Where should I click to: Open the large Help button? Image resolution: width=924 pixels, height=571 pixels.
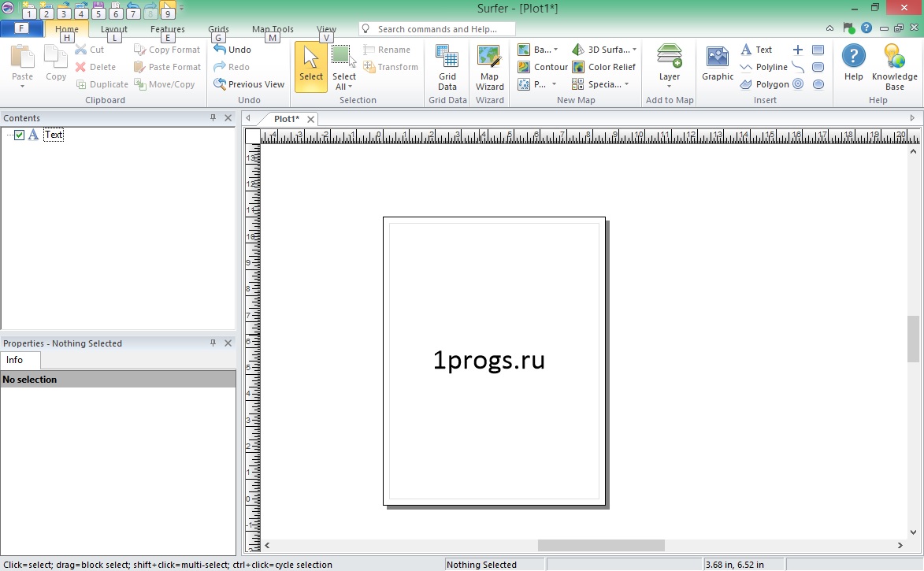click(853, 62)
